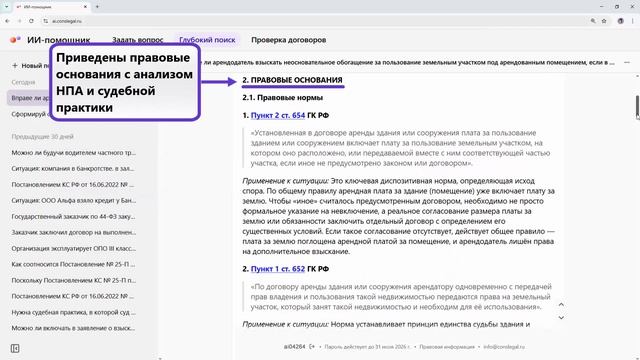Click the zoom magnifier icon in the address bar
Screen dimensions: 640x360
[x=593, y=21]
